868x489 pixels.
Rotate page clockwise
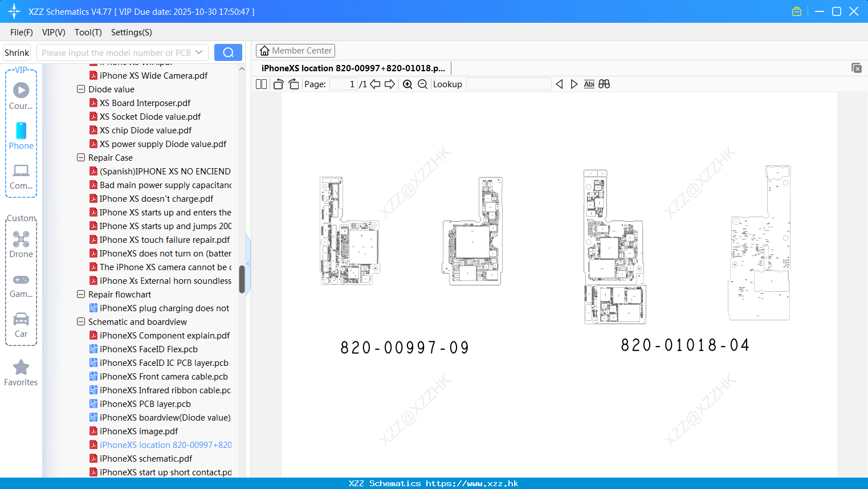(294, 84)
